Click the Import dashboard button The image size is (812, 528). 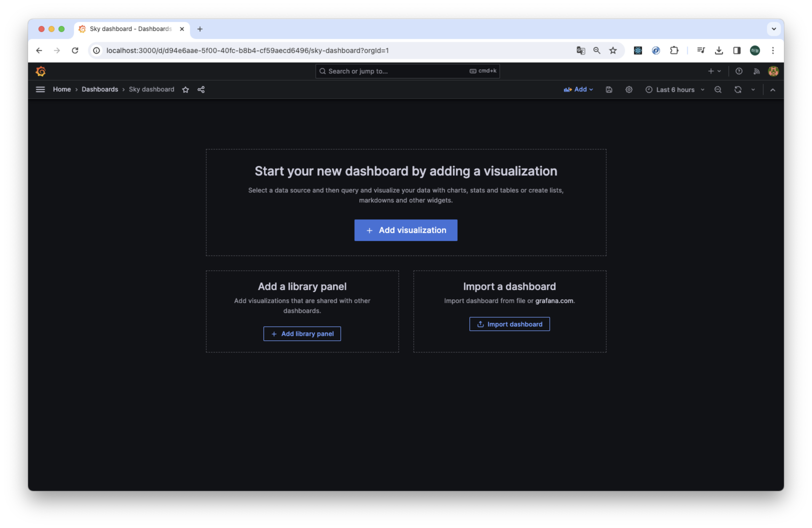click(509, 324)
